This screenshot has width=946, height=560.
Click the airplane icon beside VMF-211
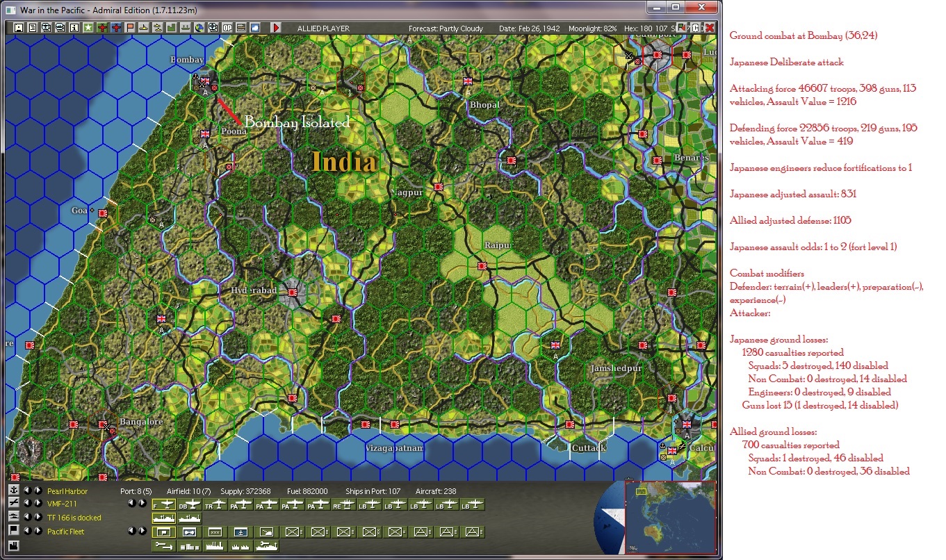[x=14, y=503]
